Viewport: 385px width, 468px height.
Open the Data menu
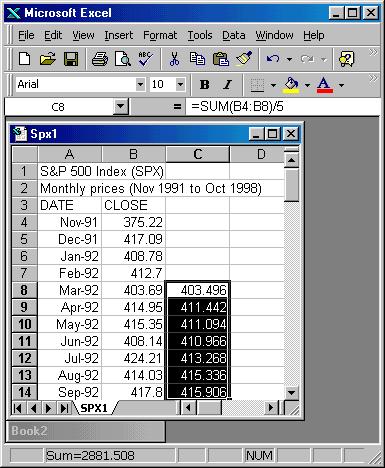234,35
